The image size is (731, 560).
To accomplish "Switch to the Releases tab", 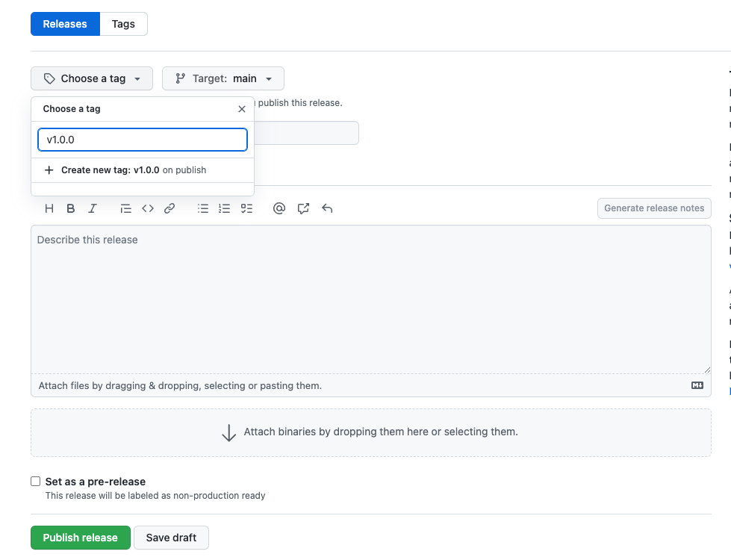I will [x=65, y=24].
